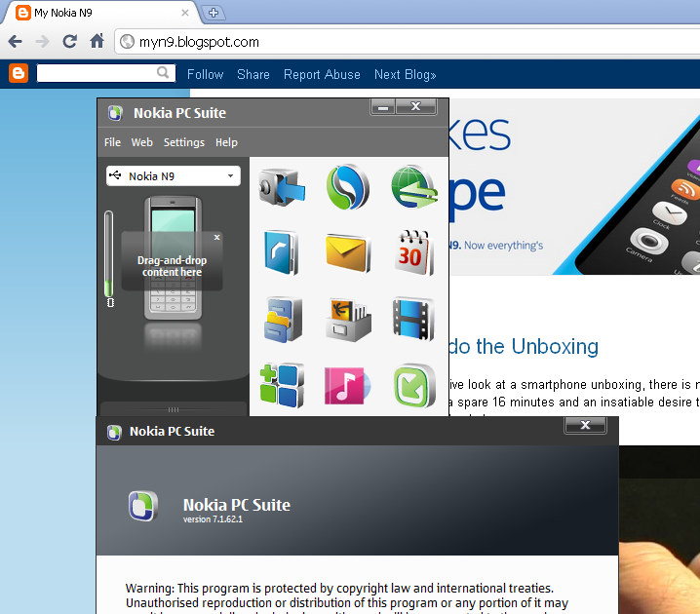The height and width of the screenshot is (614, 700).
Task: Open the Messages envelope icon
Action: pyautogui.click(x=348, y=252)
